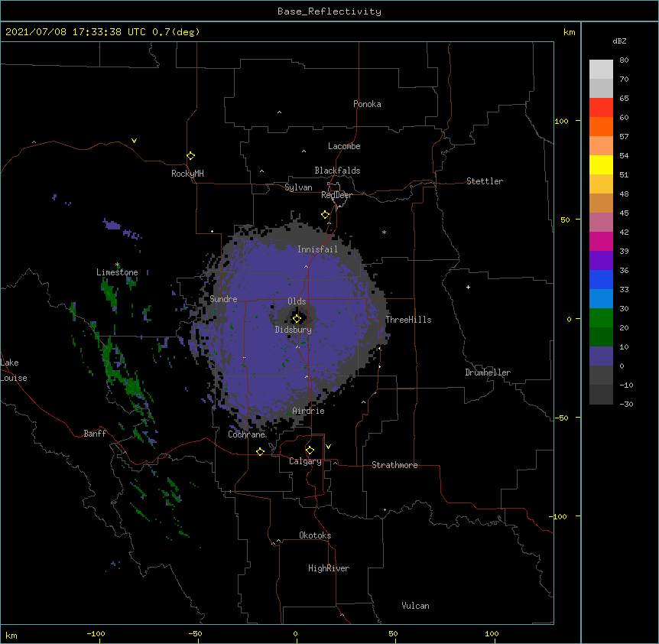Select the Stettler label
Image resolution: width=659 pixels, height=644 pixels.
485,181
